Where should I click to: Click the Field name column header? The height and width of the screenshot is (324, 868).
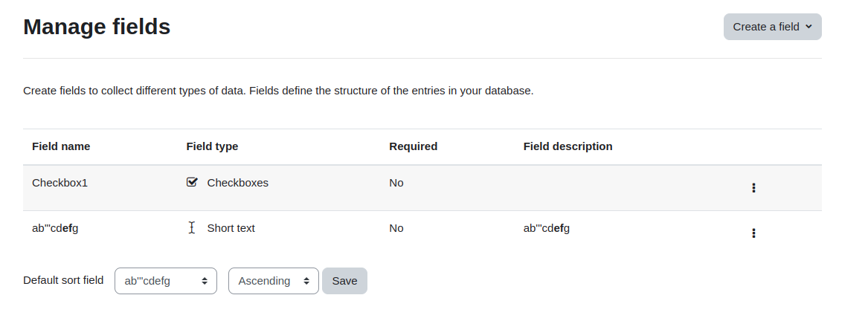61,146
